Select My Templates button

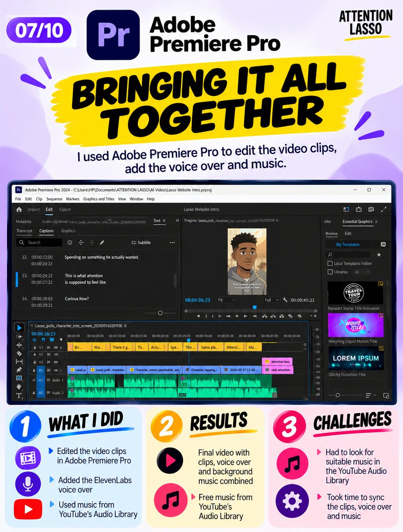[348, 244]
